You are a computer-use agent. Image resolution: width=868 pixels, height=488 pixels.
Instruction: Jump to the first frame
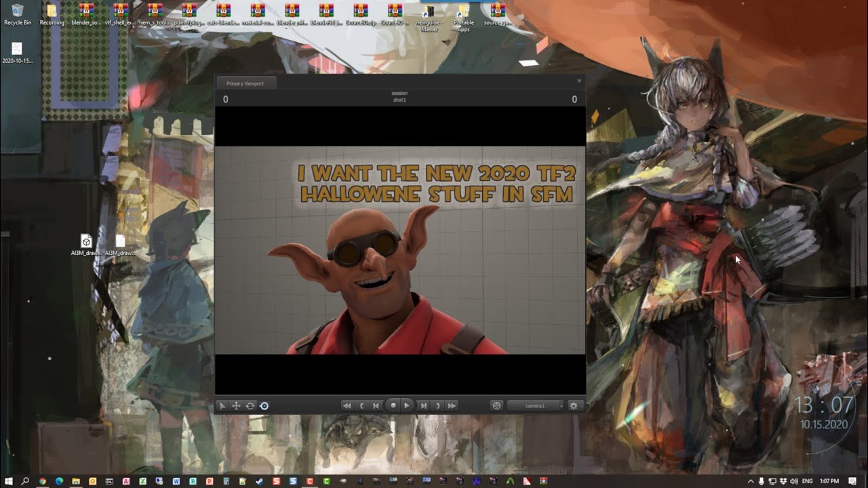347,406
